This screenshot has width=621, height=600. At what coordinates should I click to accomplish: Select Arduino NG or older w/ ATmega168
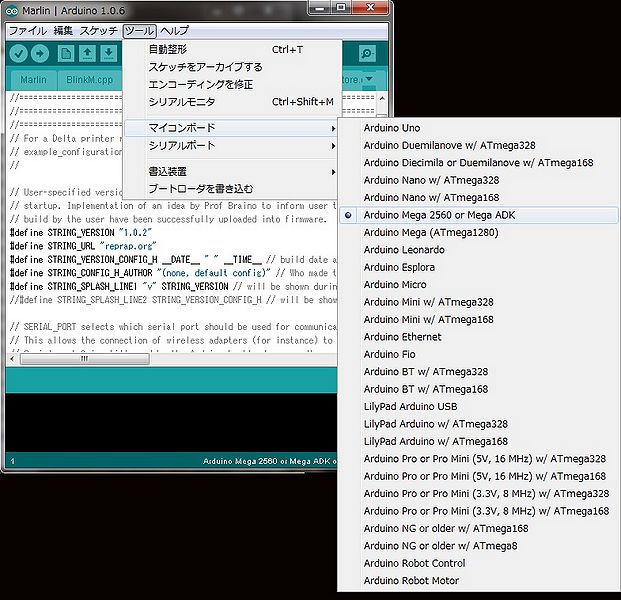point(478,529)
